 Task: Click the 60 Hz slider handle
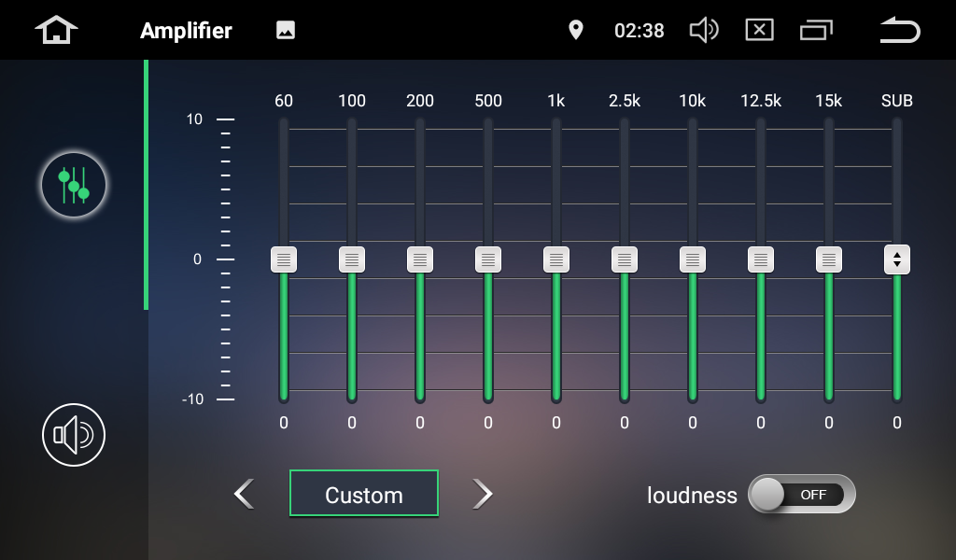pos(284,259)
